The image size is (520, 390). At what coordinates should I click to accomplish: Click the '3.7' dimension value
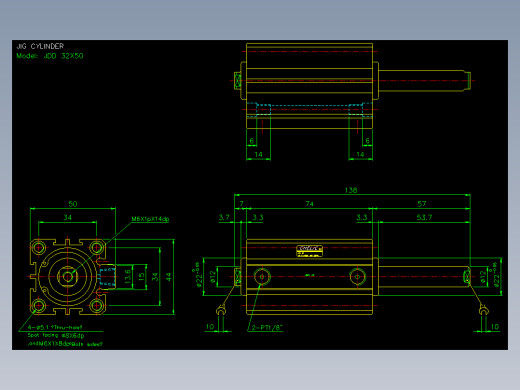tap(224, 217)
